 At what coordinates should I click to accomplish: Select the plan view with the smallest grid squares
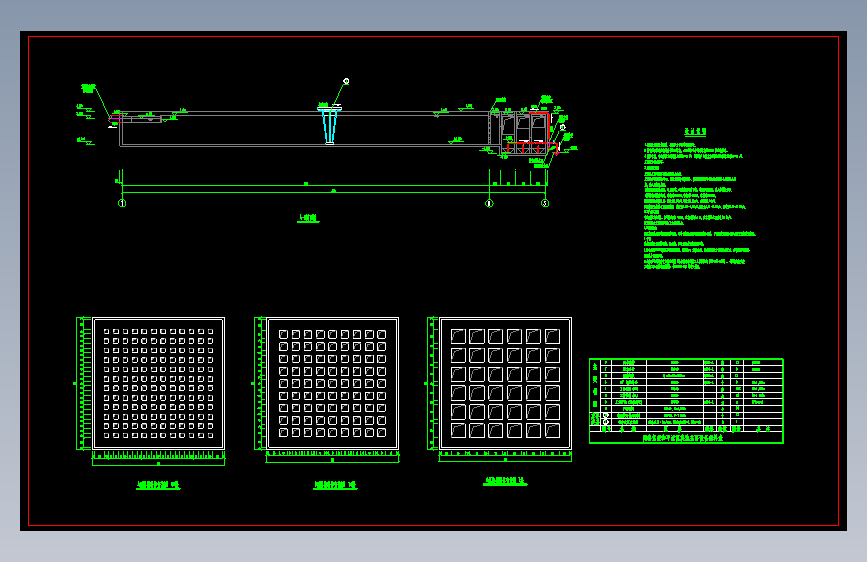[x=158, y=383]
